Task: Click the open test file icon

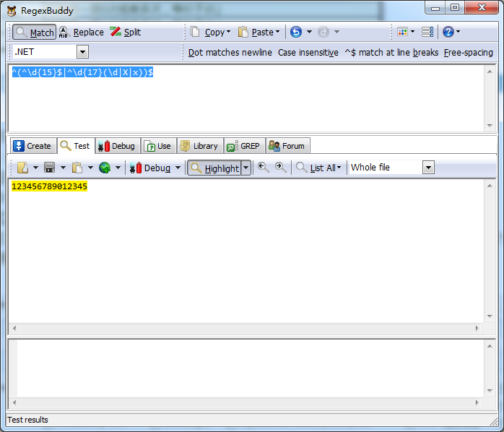Action: (22, 168)
